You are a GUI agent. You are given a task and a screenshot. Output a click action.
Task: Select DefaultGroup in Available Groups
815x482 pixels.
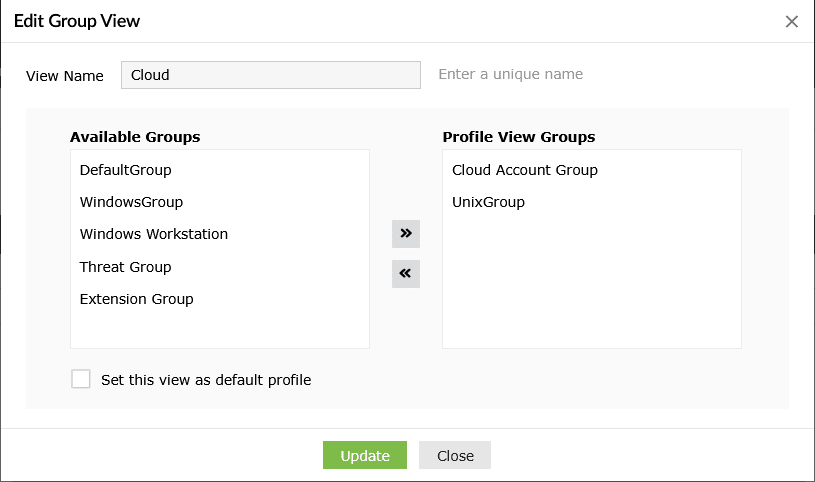tap(126, 170)
